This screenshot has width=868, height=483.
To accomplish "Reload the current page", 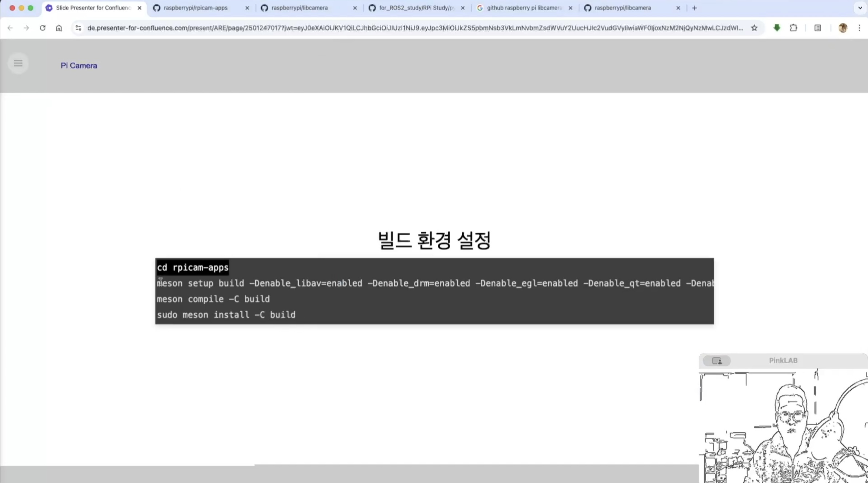I will [x=43, y=28].
